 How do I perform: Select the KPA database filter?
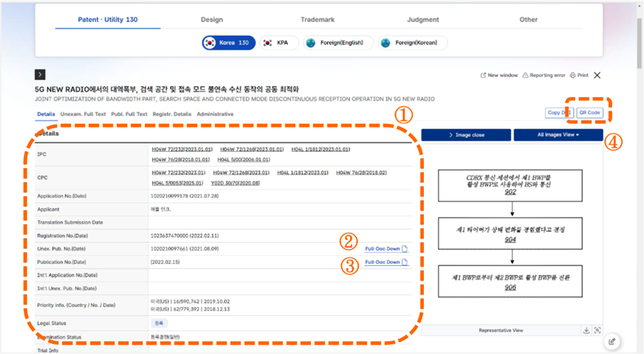click(275, 43)
